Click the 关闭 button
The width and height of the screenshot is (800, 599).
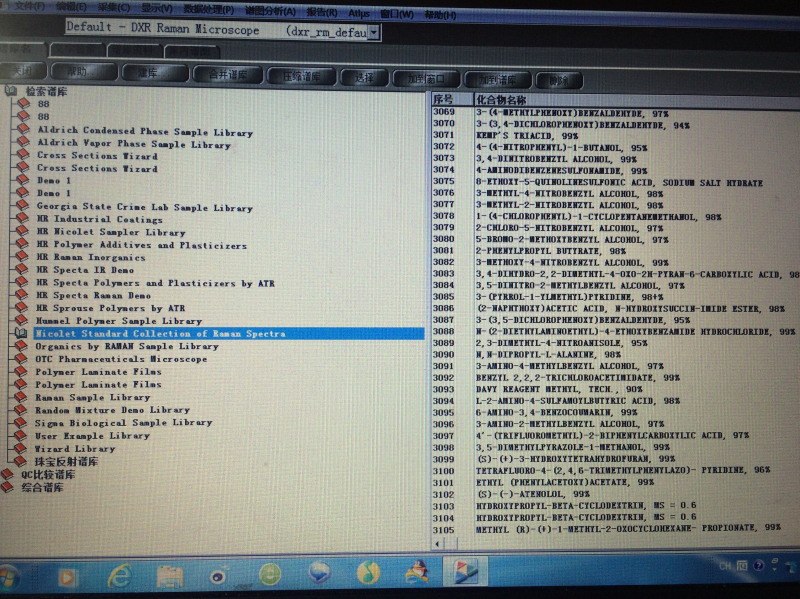click(x=22, y=71)
